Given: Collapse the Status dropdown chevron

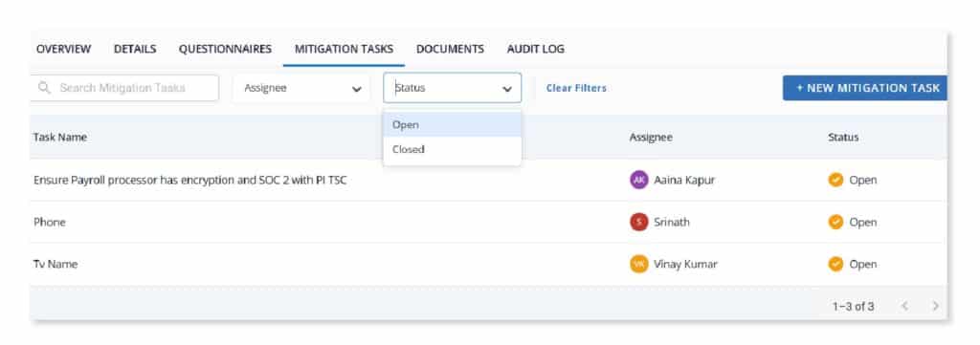Looking at the screenshot, I should pos(507,89).
